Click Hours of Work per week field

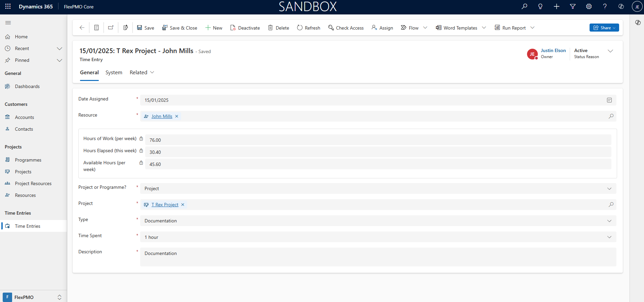click(378, 140)
